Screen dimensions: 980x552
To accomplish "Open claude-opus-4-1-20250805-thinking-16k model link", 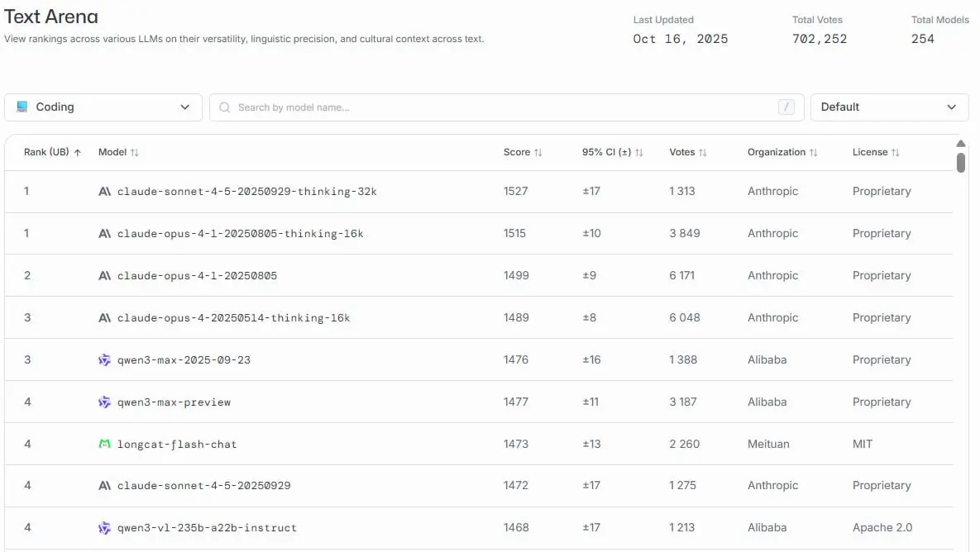I will 240,234.
